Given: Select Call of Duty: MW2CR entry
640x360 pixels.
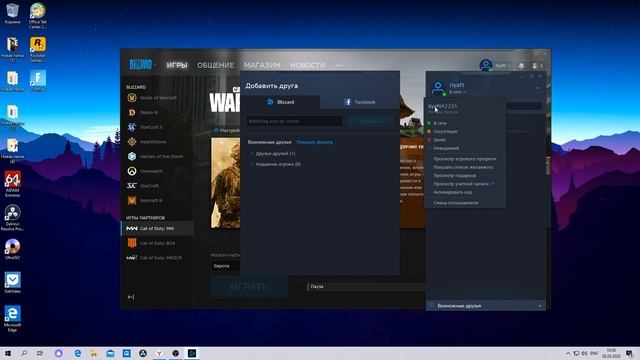Looking at the screenshot, I should click(157, 258).
